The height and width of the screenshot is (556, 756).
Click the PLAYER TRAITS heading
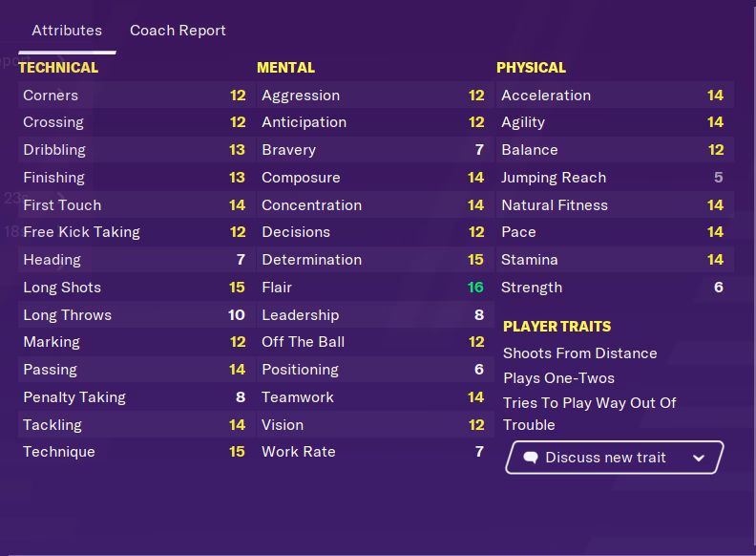tap(556, 327)
